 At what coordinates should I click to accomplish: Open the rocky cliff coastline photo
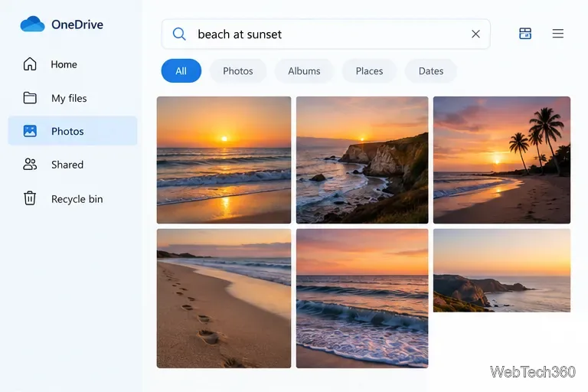362,160
